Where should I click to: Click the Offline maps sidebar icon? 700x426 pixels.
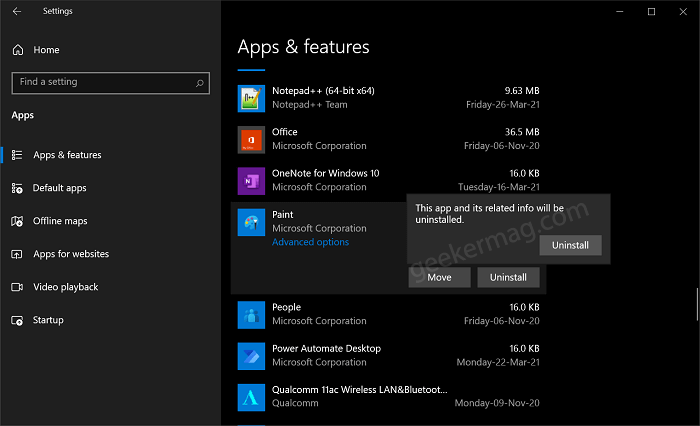[x=17, y=221]
